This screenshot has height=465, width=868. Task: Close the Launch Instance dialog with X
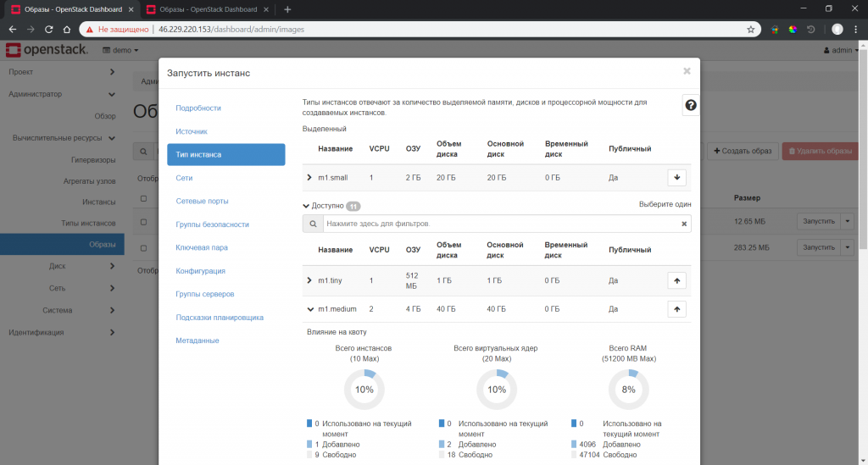[x=687, y=71]
